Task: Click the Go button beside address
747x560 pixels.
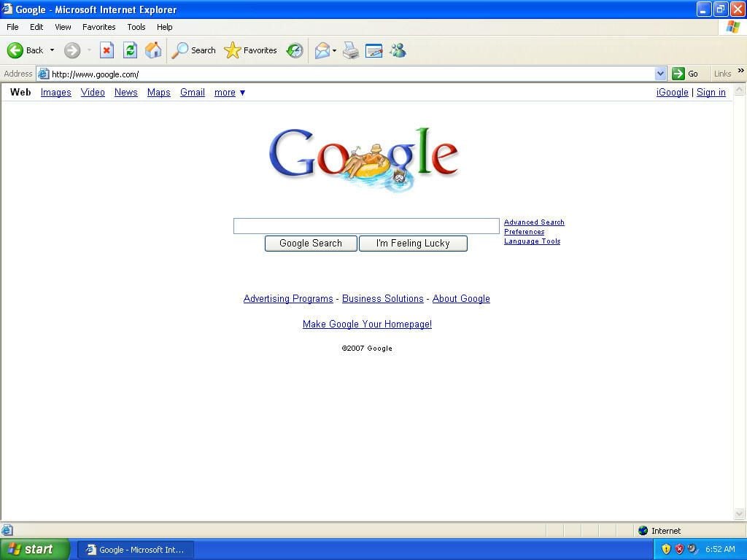Action: (x=685, y=74)
